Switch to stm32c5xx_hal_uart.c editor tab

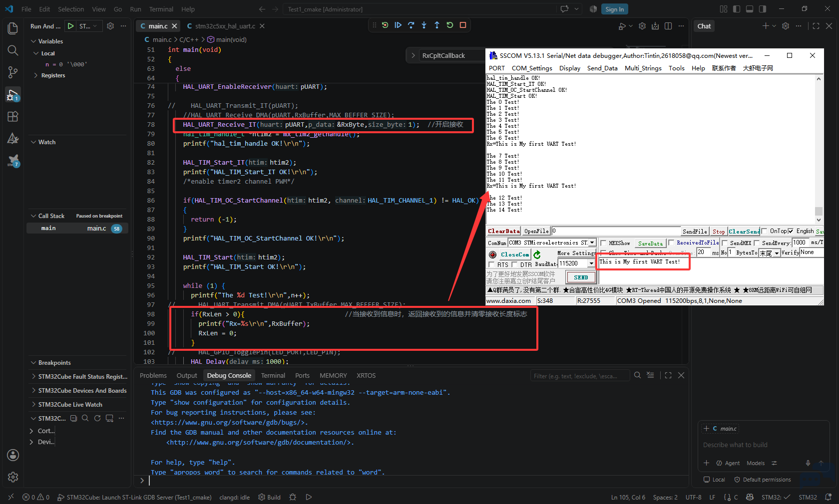pyautogui.click(x=225, y=26)
